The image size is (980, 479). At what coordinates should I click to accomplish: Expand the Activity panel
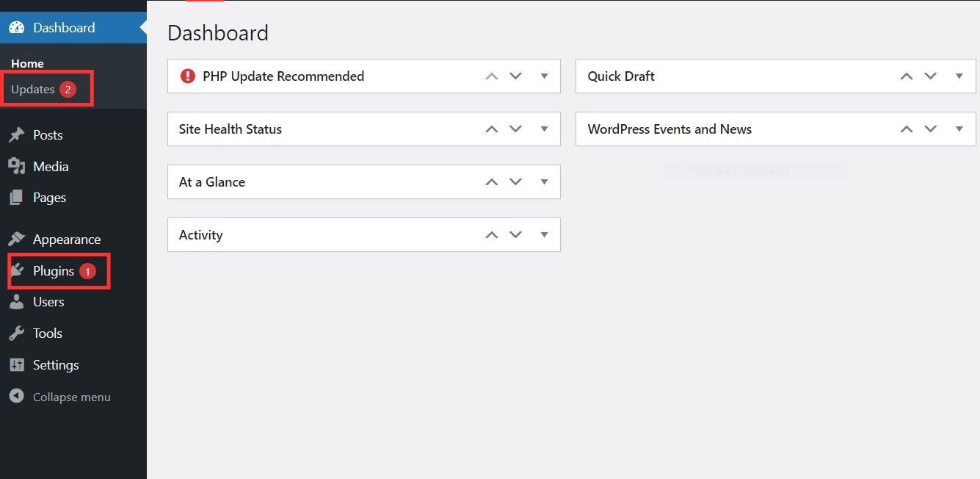(x=544, y=235)
